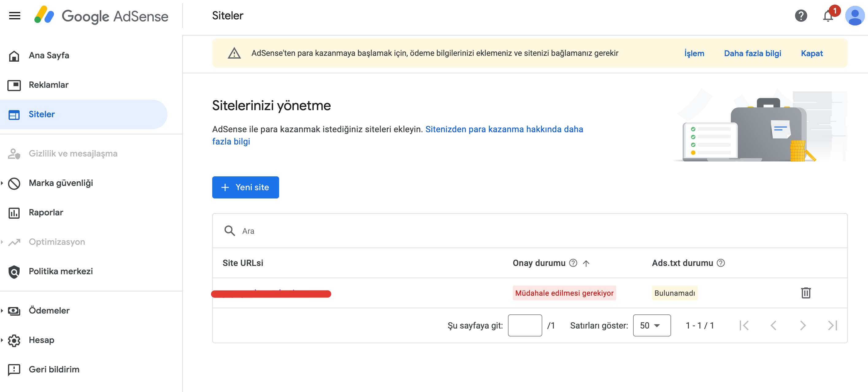868x392 pixels.
Task: Open Ödemeler in sidebar
Action: click(49, 311)
